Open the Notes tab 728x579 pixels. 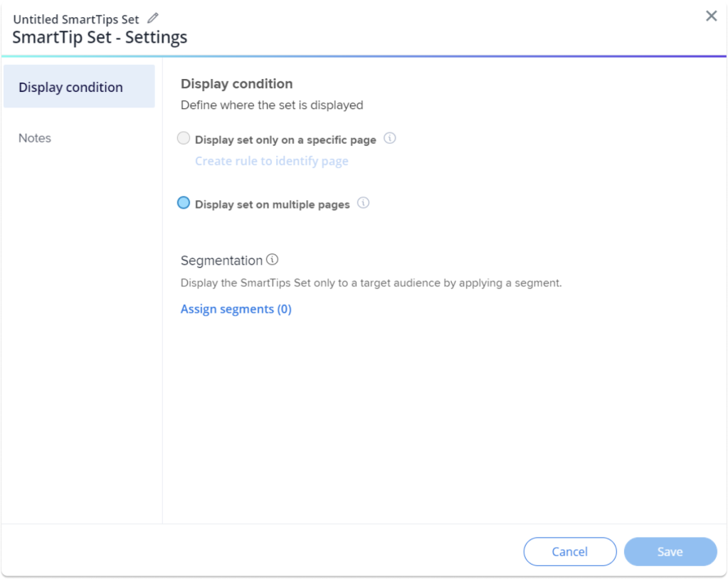point(35,138)
